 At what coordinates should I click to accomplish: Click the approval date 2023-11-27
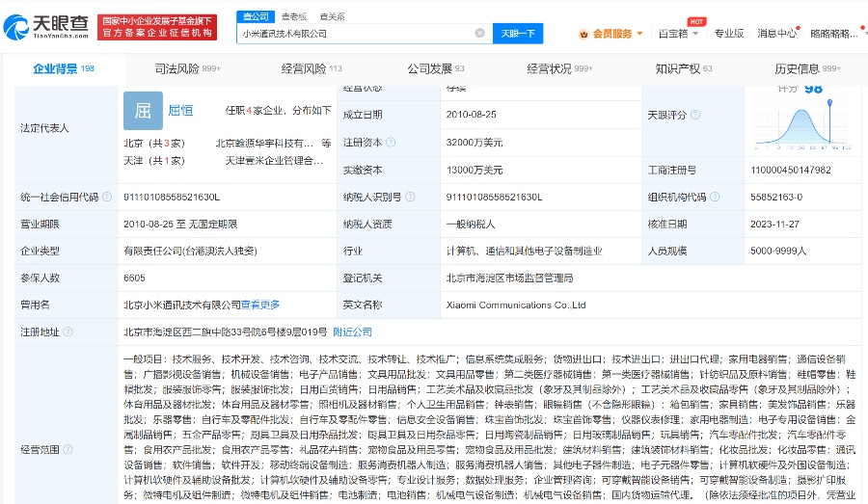pyautogui.click(x=775, y=225)
